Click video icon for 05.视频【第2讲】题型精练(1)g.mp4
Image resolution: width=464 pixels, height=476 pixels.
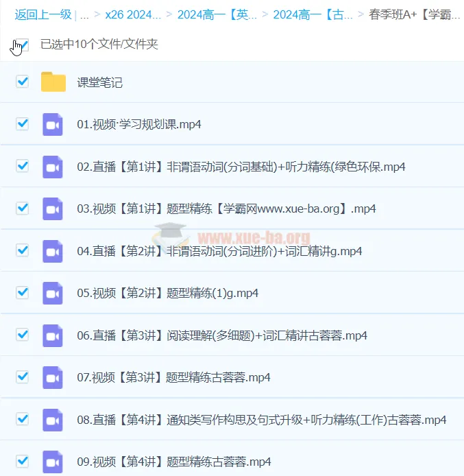53,294
